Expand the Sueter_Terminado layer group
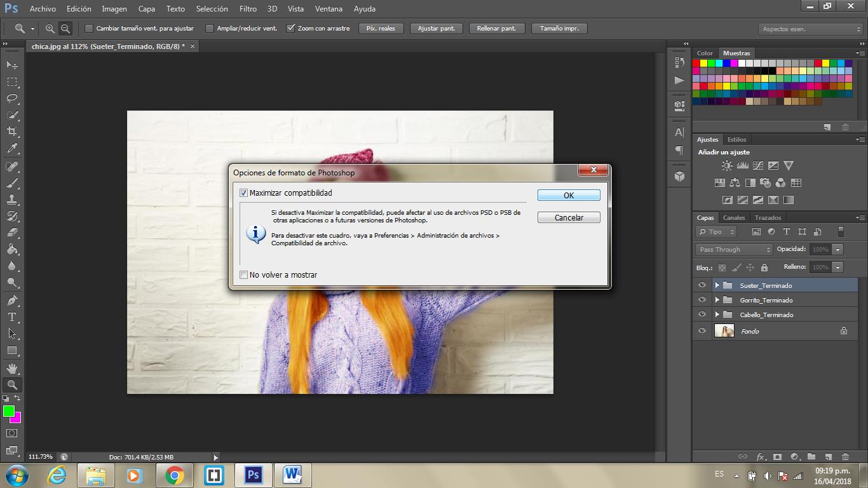This screenshot has width=868, height=488. click(x=717, y=285)
